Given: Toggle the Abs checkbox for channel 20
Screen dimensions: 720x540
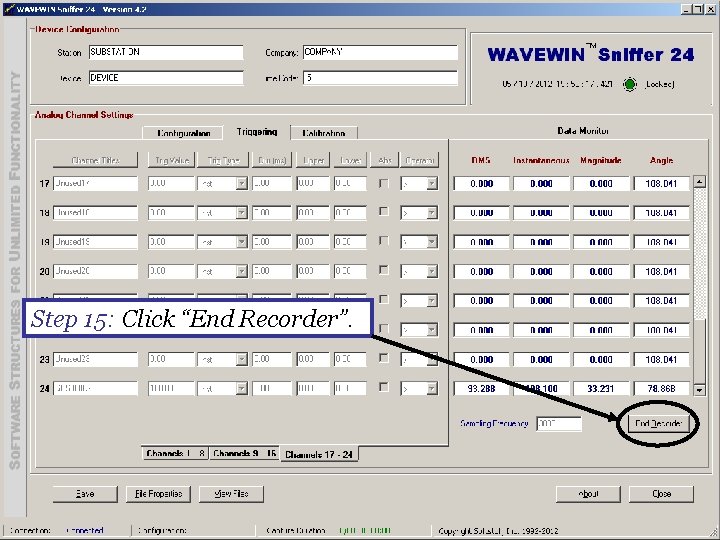Looking at the screenshot, I should point(384,270).
